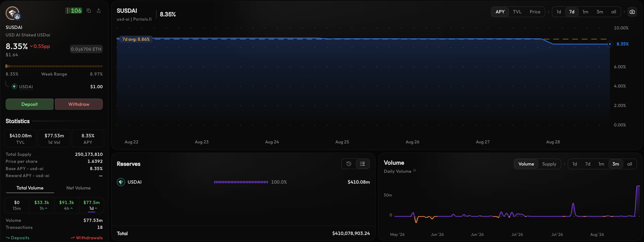
Task: Toggle chart to Price mode
Action: tap(535, 12)
